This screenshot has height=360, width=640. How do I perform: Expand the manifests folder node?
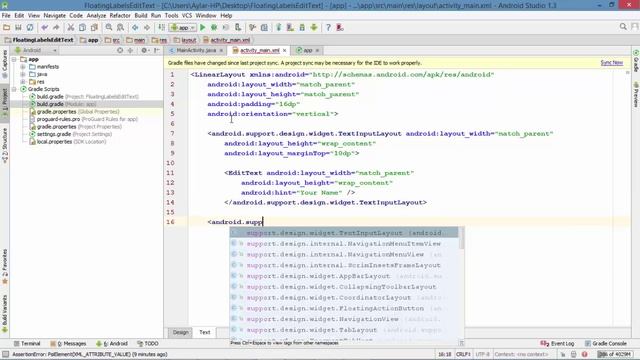(23, 67)
